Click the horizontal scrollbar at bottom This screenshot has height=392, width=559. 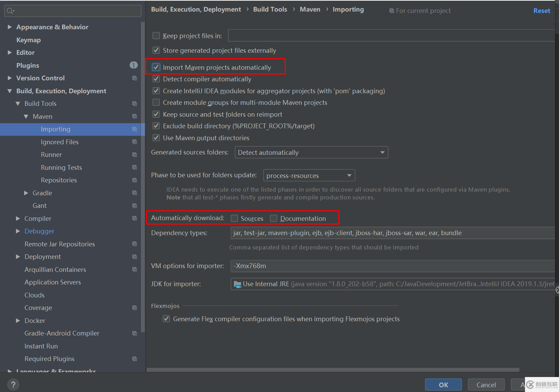point(333,370)
